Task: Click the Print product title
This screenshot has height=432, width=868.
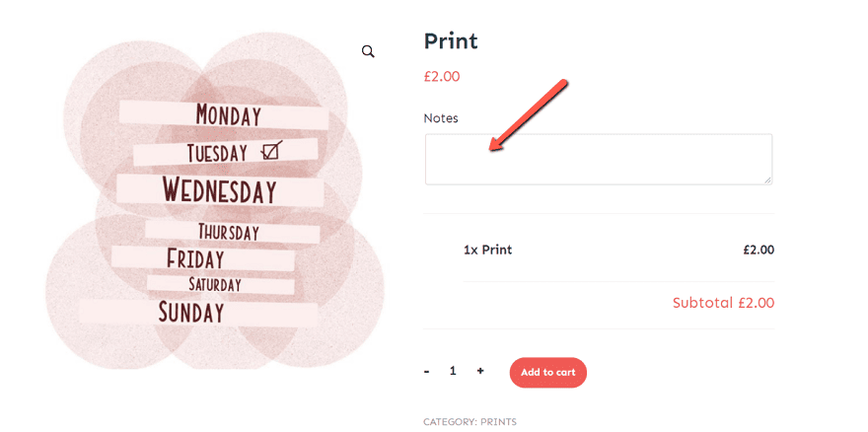Action: [x=451, y=40]
